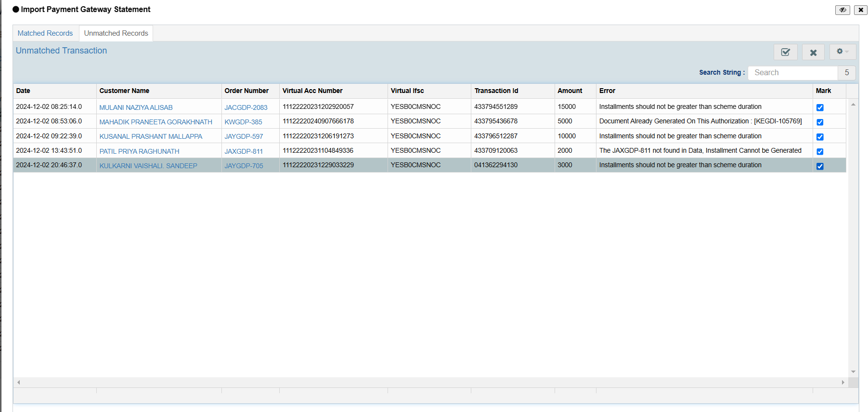The width and height of the screenshot is (868, 412).
Task: Click the Virtual Ifsc column header
Action: point(429,91)
